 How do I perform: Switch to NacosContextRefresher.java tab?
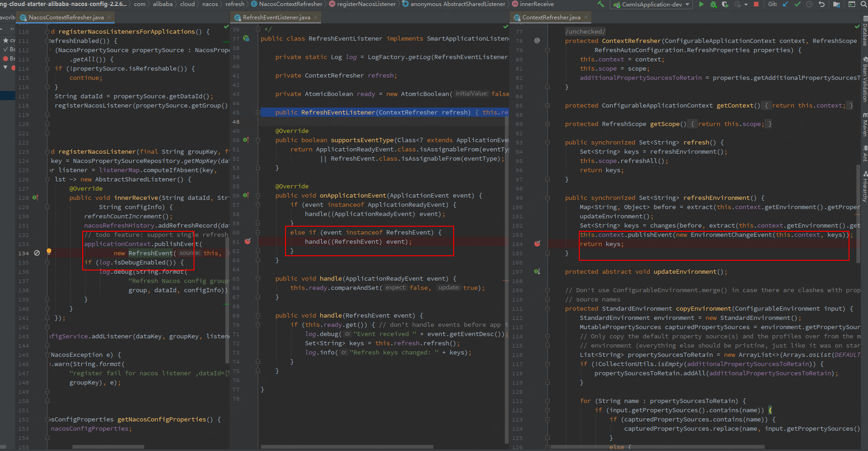66,17
